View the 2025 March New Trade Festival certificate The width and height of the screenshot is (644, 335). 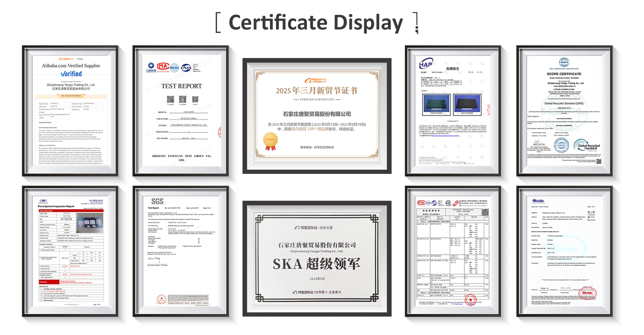tap(317, 116)
